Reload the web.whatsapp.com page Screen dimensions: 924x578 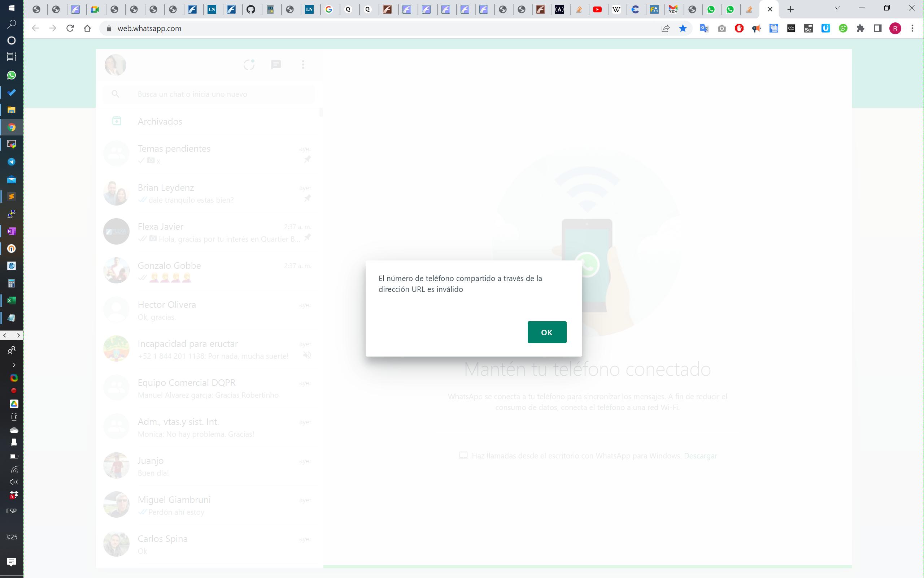pos(70,28)
